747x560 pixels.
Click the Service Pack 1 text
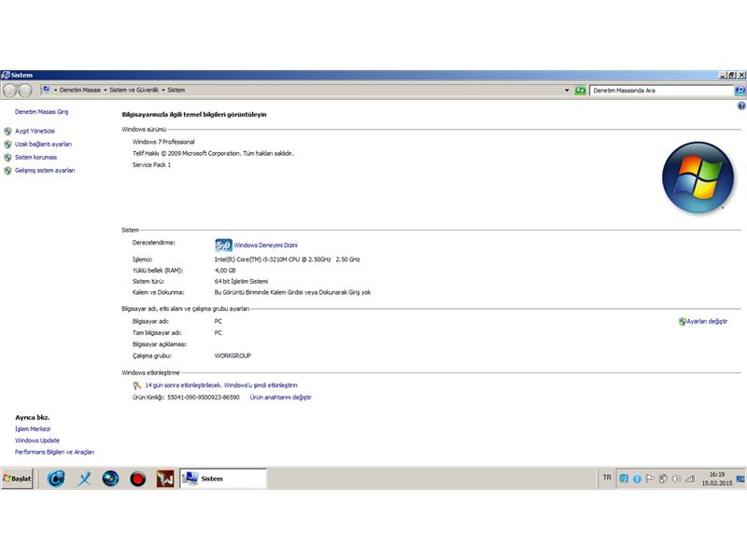point(151,165)
